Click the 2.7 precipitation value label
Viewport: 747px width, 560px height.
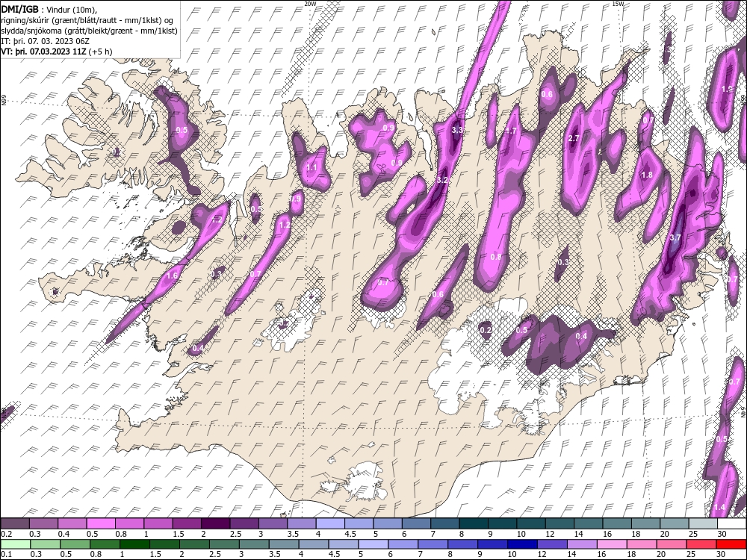[x=574, y=139]
